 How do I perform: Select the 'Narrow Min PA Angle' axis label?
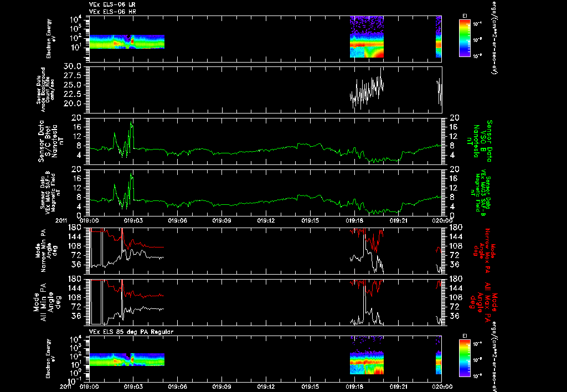(46, 251)
